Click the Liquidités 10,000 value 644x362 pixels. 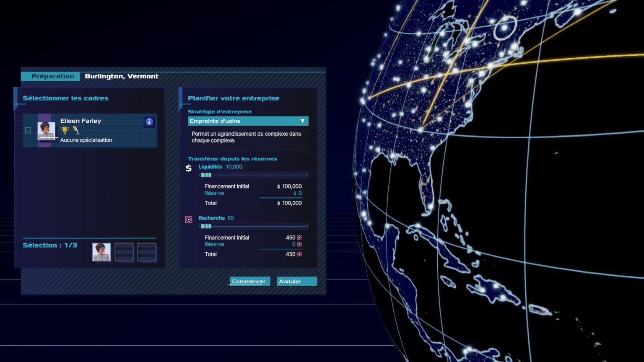click(234, 167)
